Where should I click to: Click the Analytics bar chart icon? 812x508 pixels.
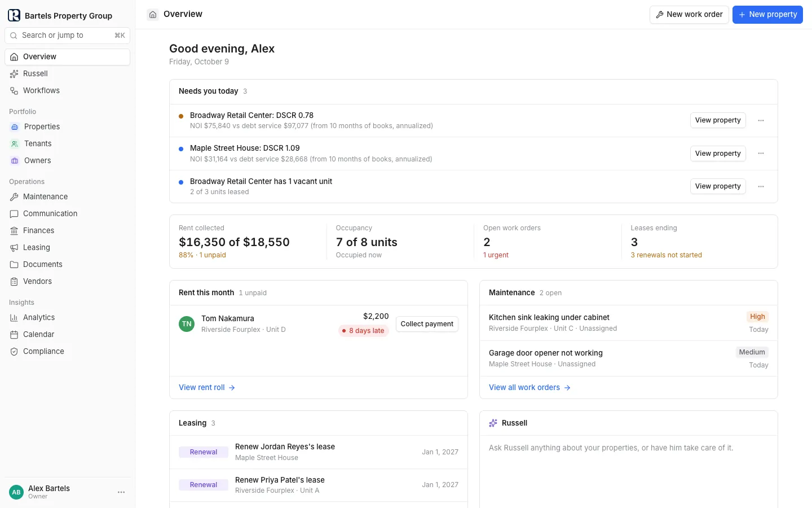coord(14,318)
